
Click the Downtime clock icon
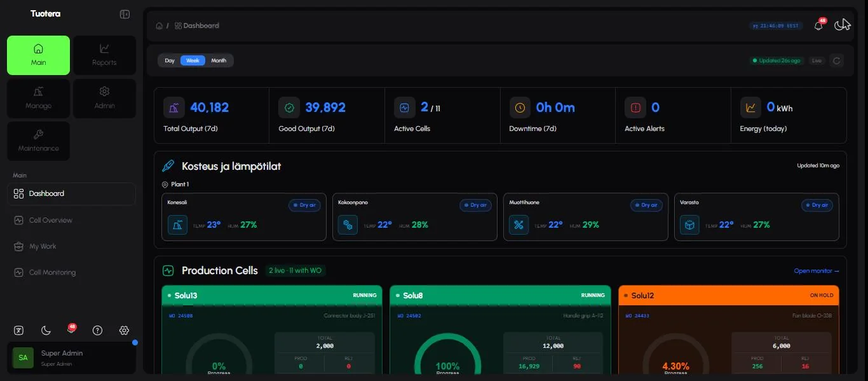[520, 107]
